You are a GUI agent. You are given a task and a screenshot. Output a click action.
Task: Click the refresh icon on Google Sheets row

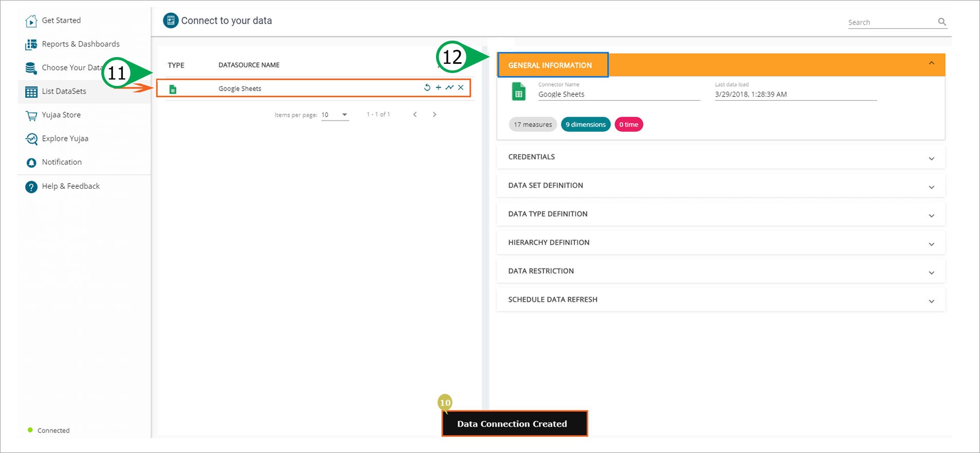click(x=427, y=88)
